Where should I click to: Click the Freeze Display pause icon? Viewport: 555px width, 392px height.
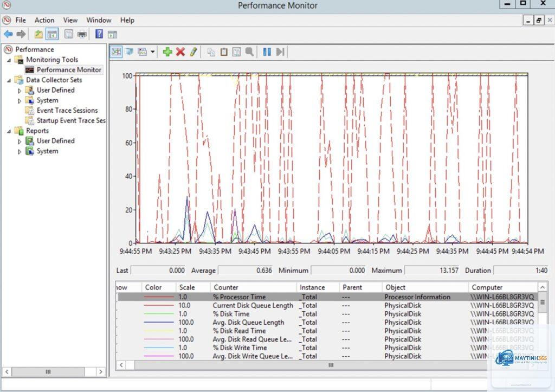point(267,52)
